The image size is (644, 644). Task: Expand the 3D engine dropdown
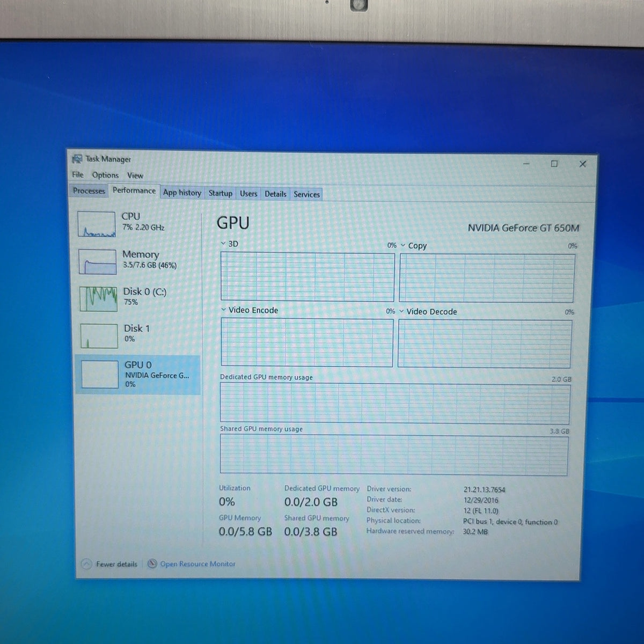223,244
